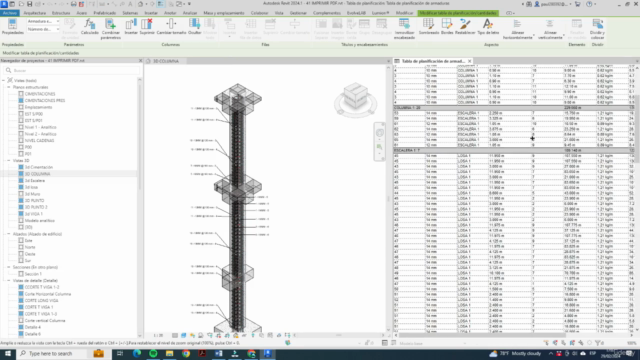Open Sombreado appearance tool

coord(429,27)
